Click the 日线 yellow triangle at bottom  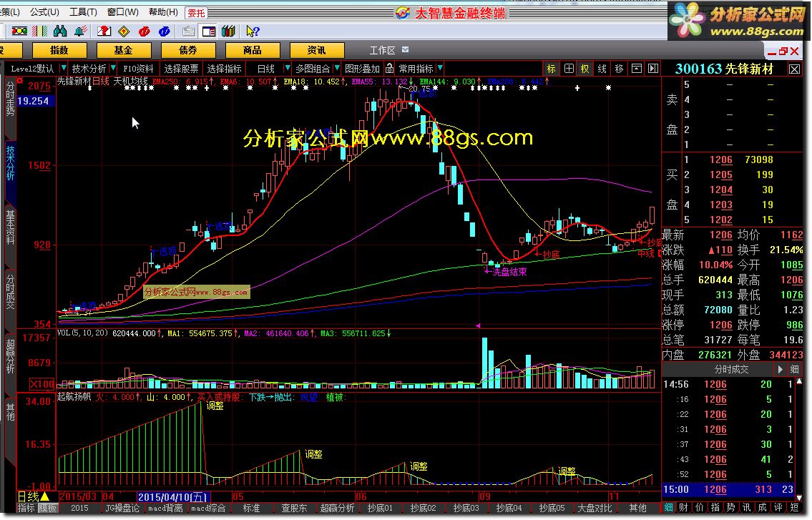point(45,496)
